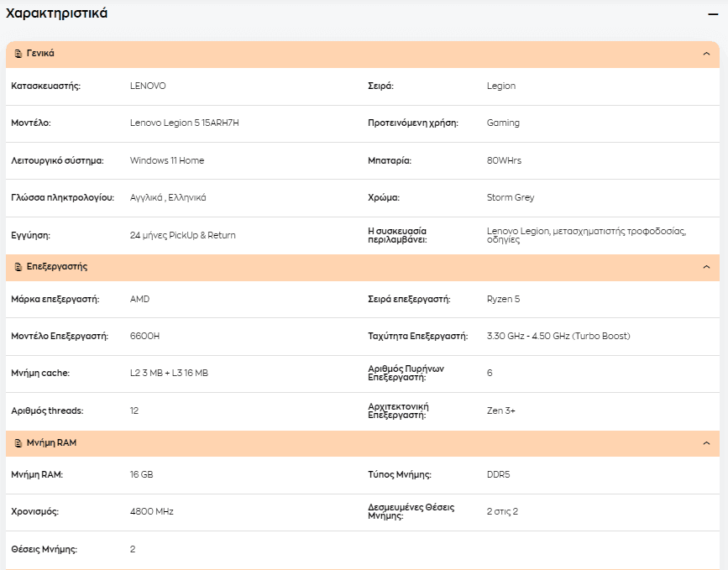728x570 pixels.
Task: Select the Legion series value
Action: [501, 86]
